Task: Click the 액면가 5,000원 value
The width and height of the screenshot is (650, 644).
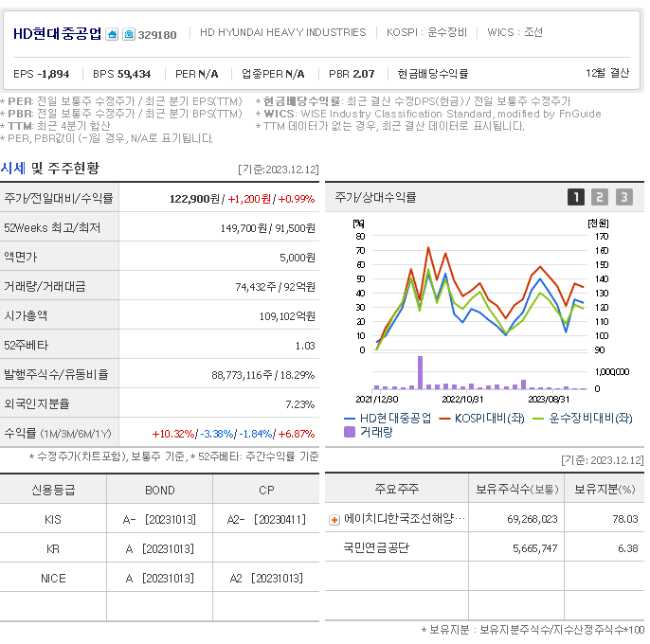Action: (x=298, y=258)
